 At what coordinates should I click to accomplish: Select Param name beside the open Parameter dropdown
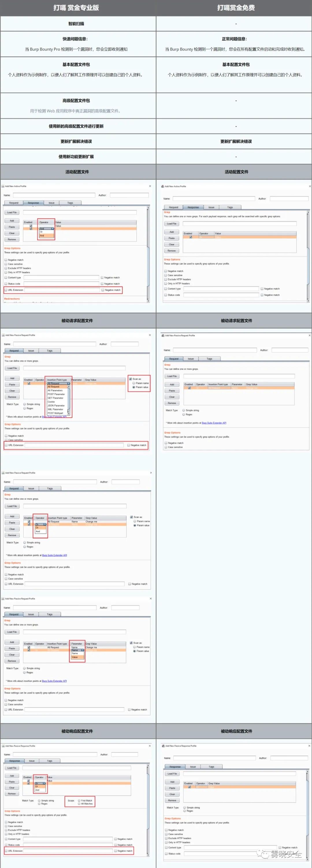tap(135, 647)
